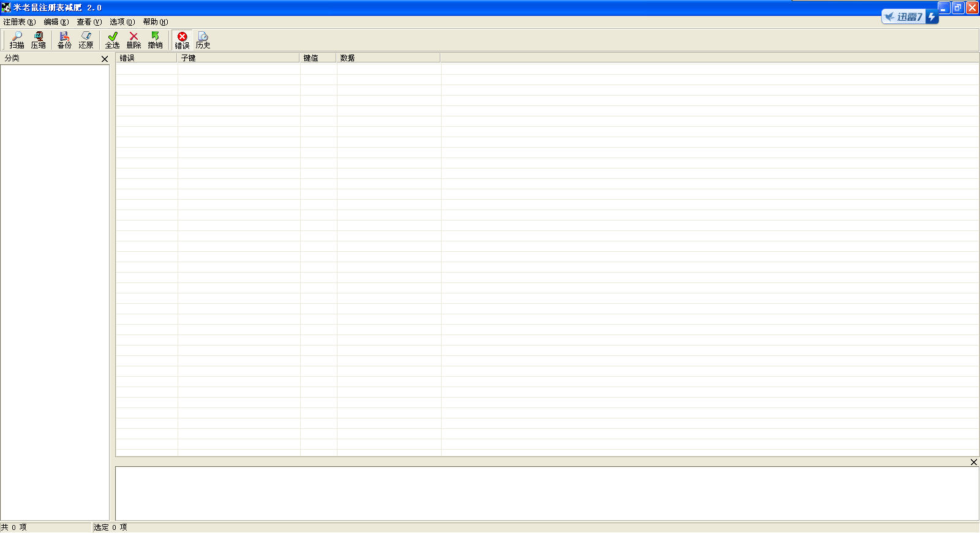This screenshot has width=980, height=533.
Task: Compress the registry with 压缩
Action: (x=39, y=40)
